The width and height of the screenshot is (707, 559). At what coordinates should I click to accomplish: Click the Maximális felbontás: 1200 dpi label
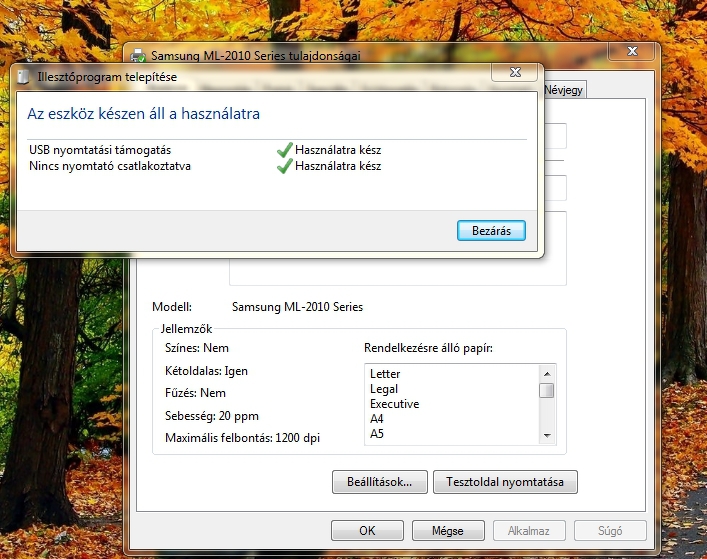[x=242, y=438]
